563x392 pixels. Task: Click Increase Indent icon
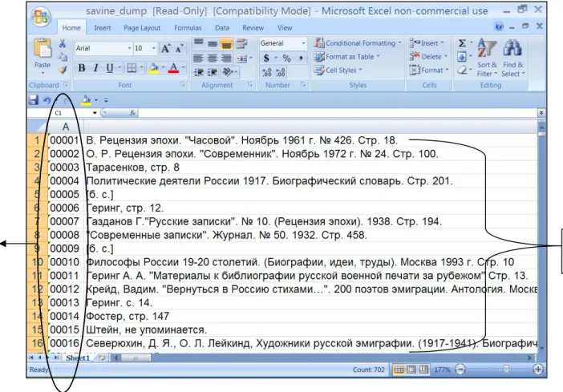[x=213, y=72]
